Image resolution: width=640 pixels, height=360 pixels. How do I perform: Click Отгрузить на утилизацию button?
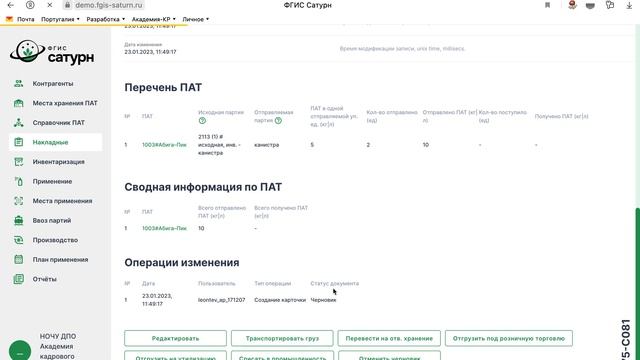(x=176, y=356)
